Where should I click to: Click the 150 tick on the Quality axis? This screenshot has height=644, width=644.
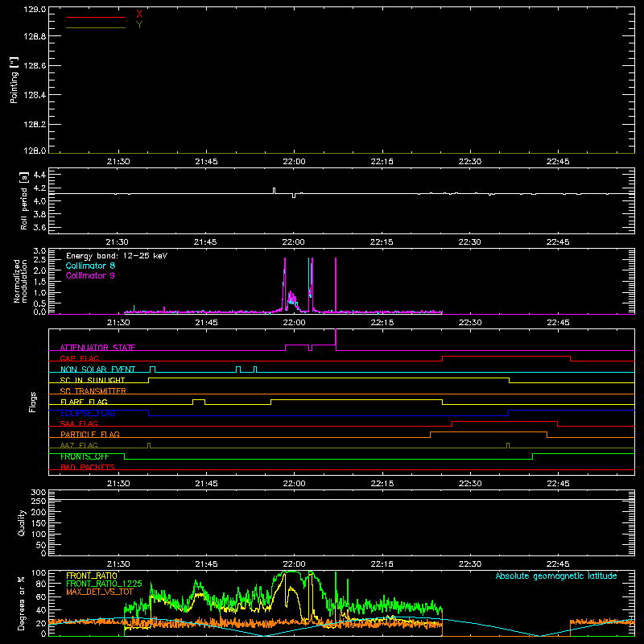point(39,523)
